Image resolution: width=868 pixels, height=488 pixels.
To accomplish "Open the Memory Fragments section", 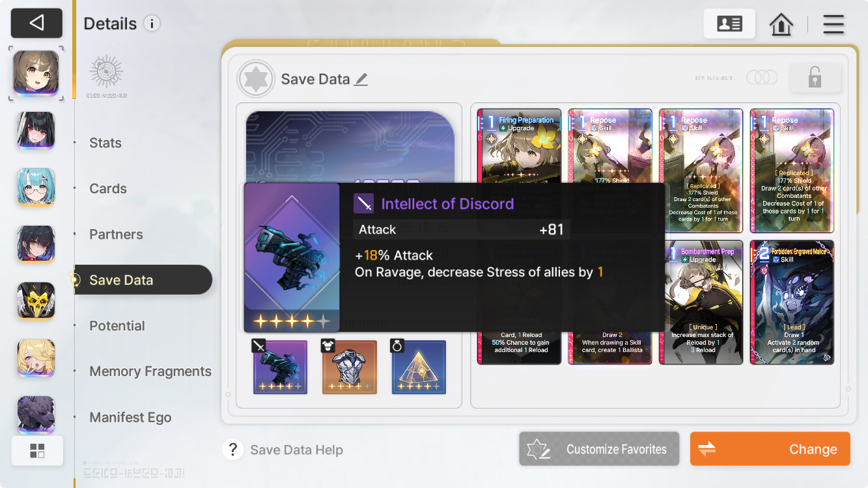I will [150, 372].
